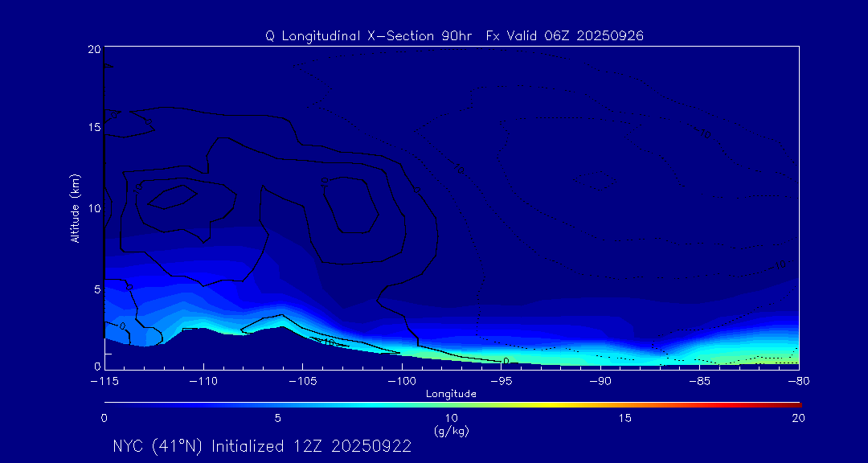This screenshot has width=868, height=463.
Task: Click the '(g/kg)' units label under colorbar
Action: pos(451,431)
